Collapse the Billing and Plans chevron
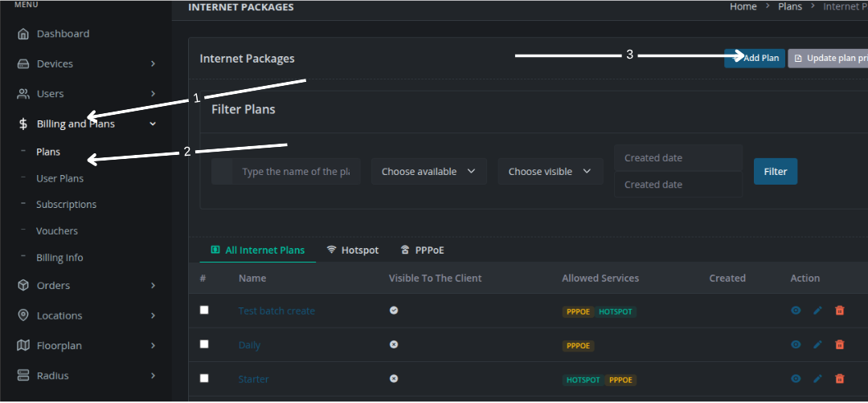 click(154, 124)
